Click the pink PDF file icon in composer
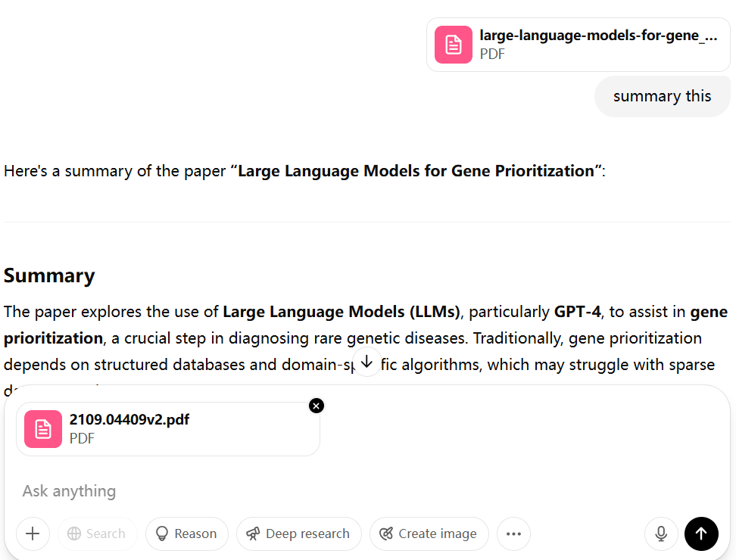This screenshot has width=736, height=560. click(42, 428)
